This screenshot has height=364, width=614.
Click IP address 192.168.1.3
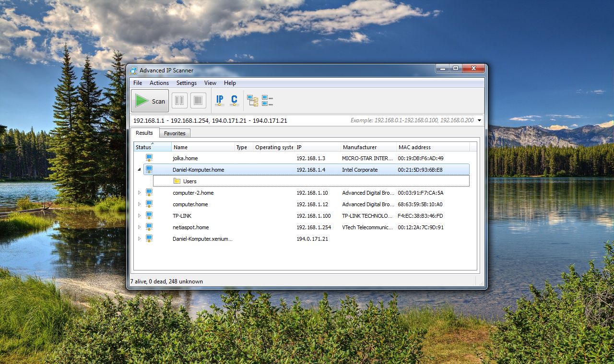(311, 158)
